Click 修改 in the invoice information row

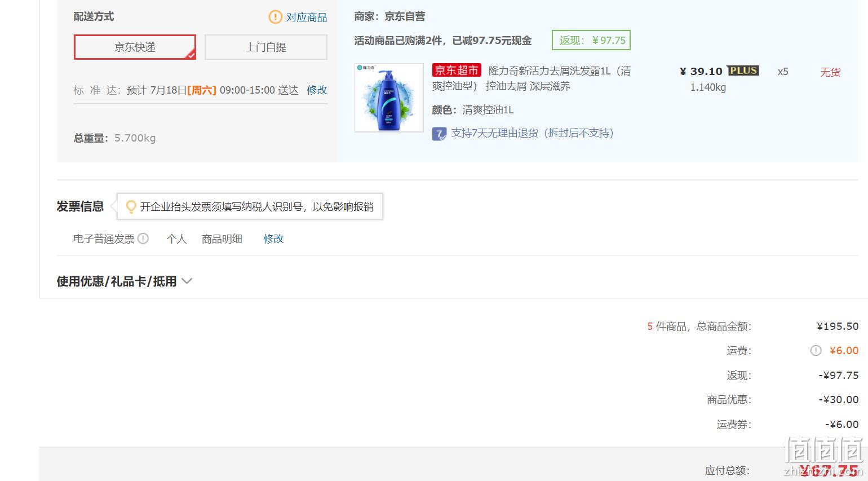pyautogui.click(x=273, y=239)
